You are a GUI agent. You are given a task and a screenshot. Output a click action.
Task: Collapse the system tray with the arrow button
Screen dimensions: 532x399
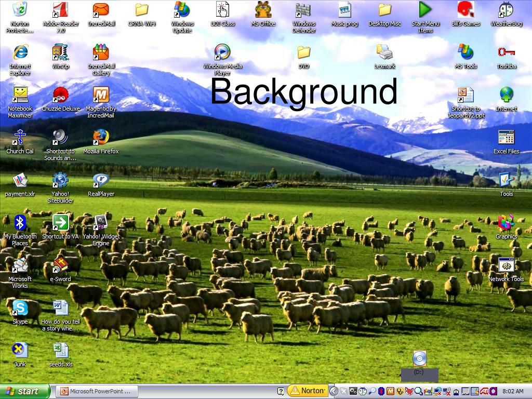[x=334, y=391]
